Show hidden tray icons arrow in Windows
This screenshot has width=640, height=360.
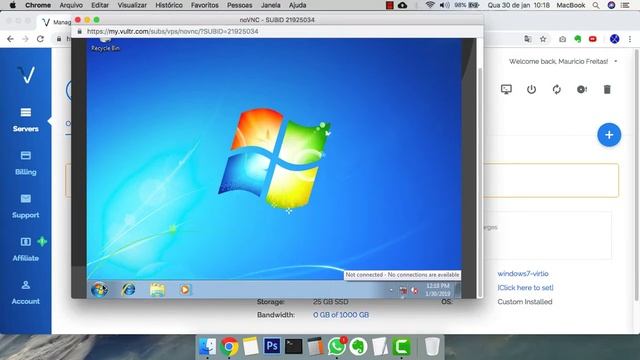[x=391, y=290]
